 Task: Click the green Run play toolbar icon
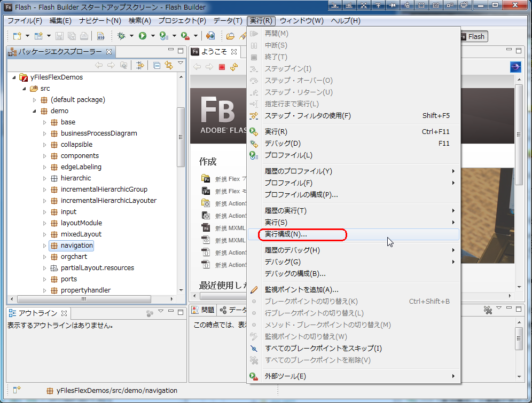tap(143, 36)
